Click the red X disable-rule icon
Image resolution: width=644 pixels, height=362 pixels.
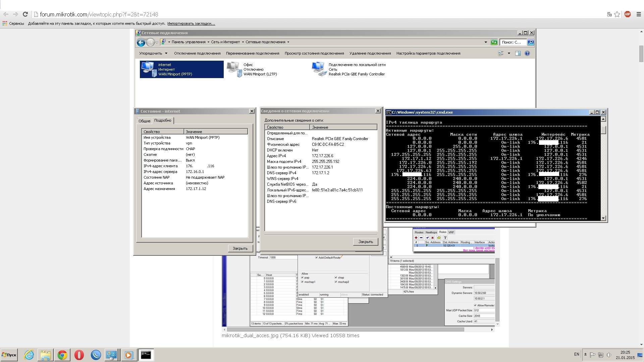(432, 238)
